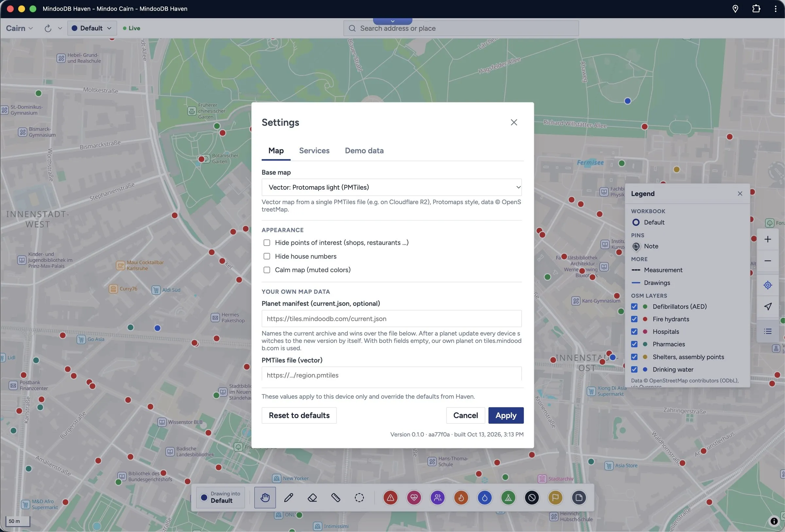Open the Cairn app dropdown
This screenshot has width=785, height=532.
[x=19, y=28]
